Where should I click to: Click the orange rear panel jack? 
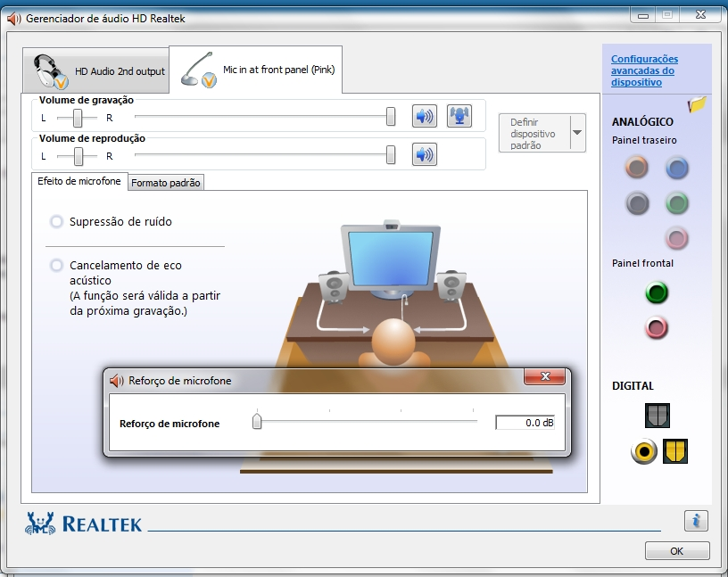pos(636,167)
